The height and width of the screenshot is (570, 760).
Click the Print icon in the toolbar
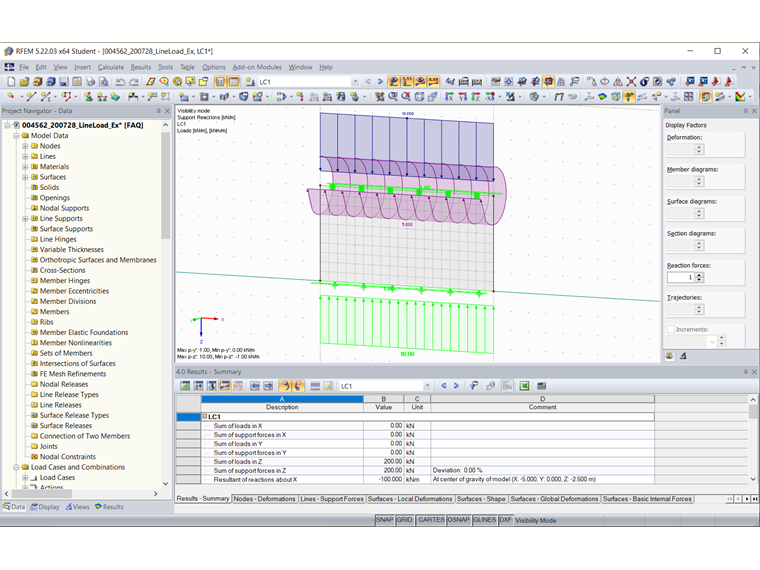click(90, 81)
